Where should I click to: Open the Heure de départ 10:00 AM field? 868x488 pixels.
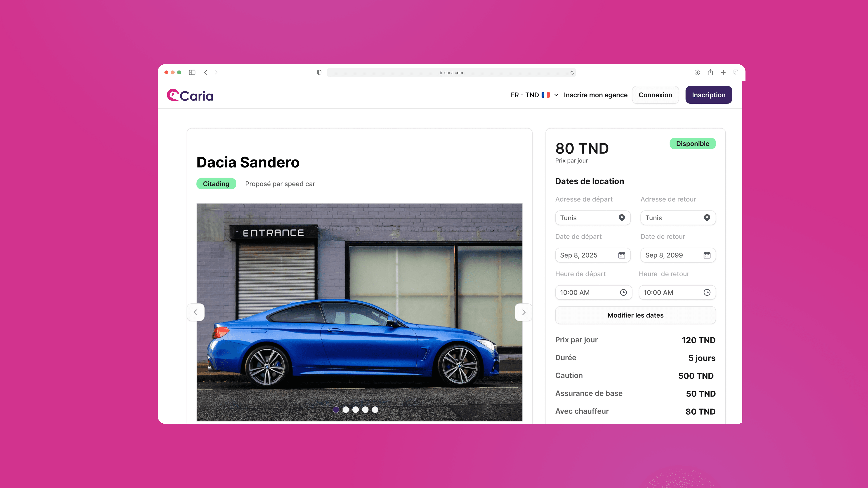click(594, 293)
